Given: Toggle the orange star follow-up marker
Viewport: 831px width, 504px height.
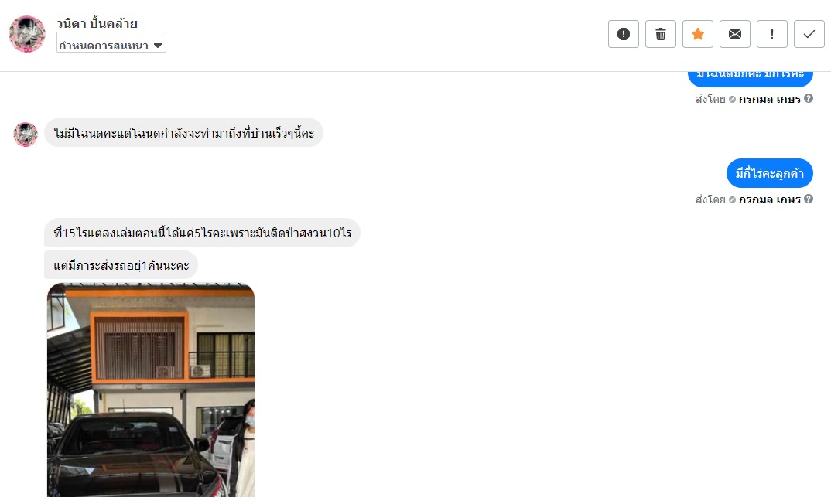Looking at the screenshot, I should point(697,35).
